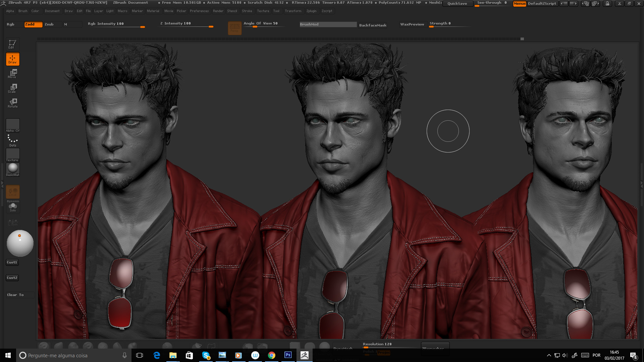The height and width of the screenshot is (362, 644).
Task: Open the Brush menu
Action: [23, 11]
